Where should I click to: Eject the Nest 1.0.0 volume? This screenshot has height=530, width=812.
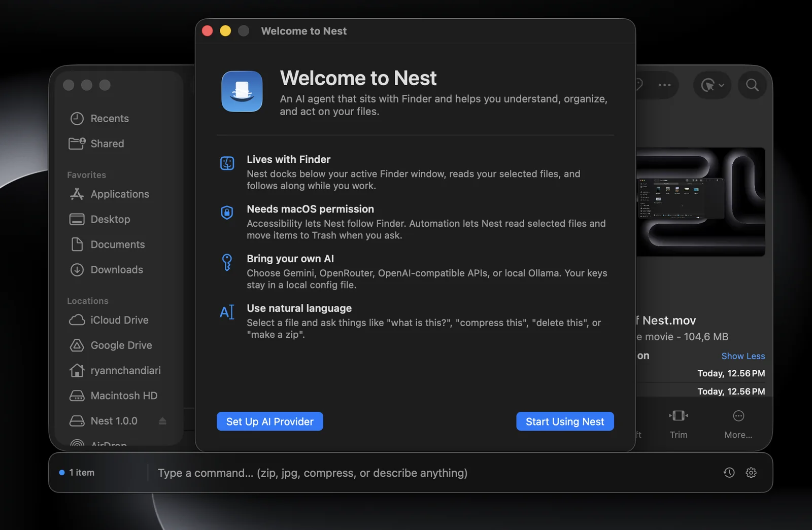pos(162,421)
